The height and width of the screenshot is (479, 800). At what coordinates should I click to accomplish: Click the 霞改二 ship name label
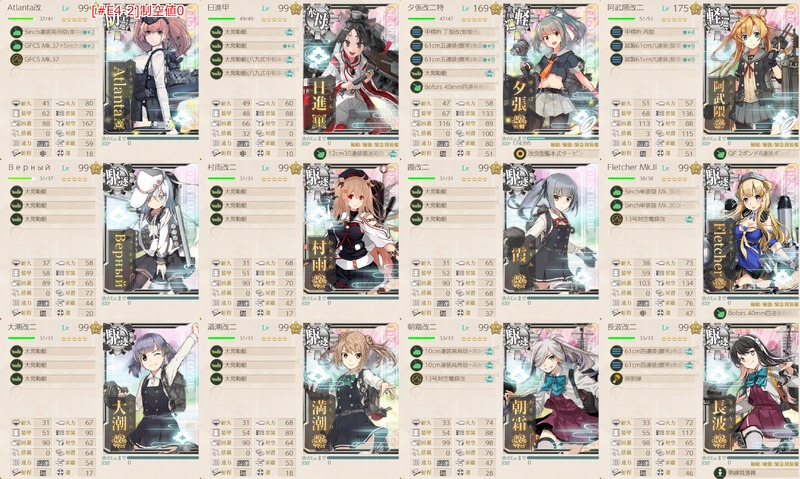click(418, 167)
